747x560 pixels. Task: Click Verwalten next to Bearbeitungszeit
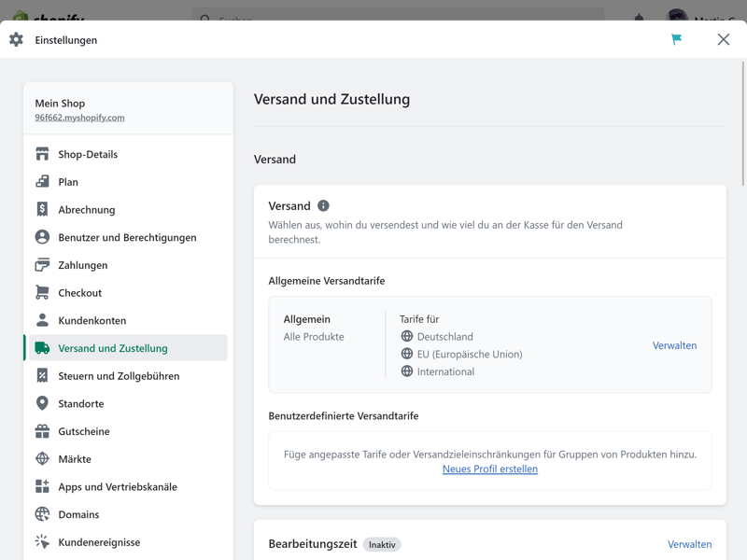[x=689, y=544]
